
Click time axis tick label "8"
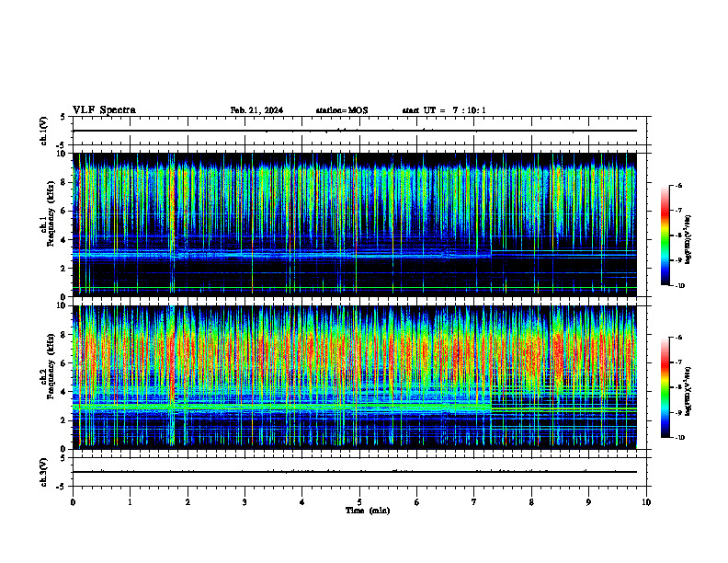pyautogui.click(x=531, y=502)
